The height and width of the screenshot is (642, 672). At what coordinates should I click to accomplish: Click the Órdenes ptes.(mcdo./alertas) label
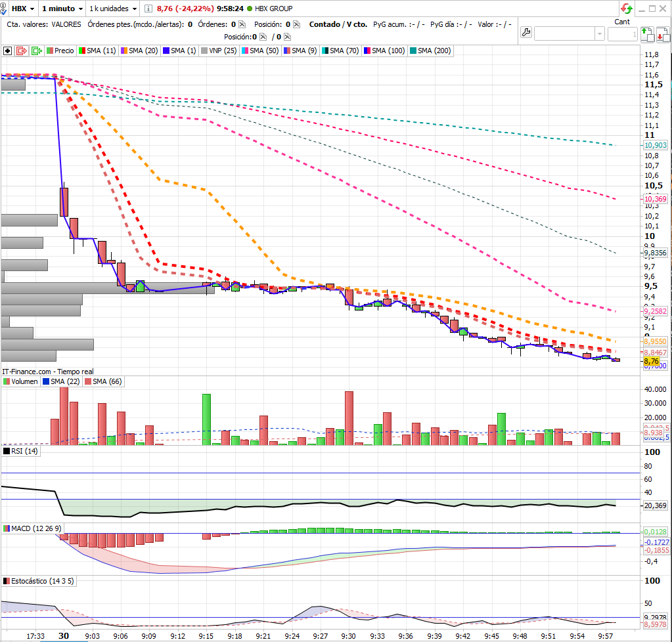[x=136, y=24]
